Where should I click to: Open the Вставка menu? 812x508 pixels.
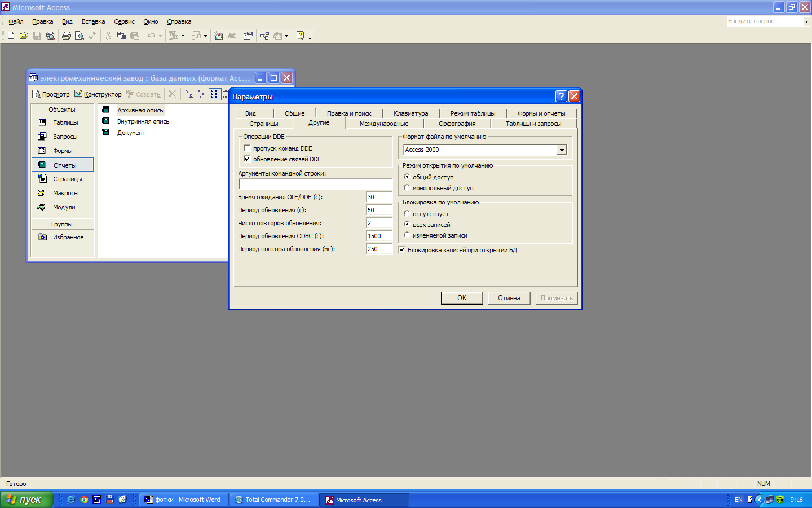(x=93, y=21)
